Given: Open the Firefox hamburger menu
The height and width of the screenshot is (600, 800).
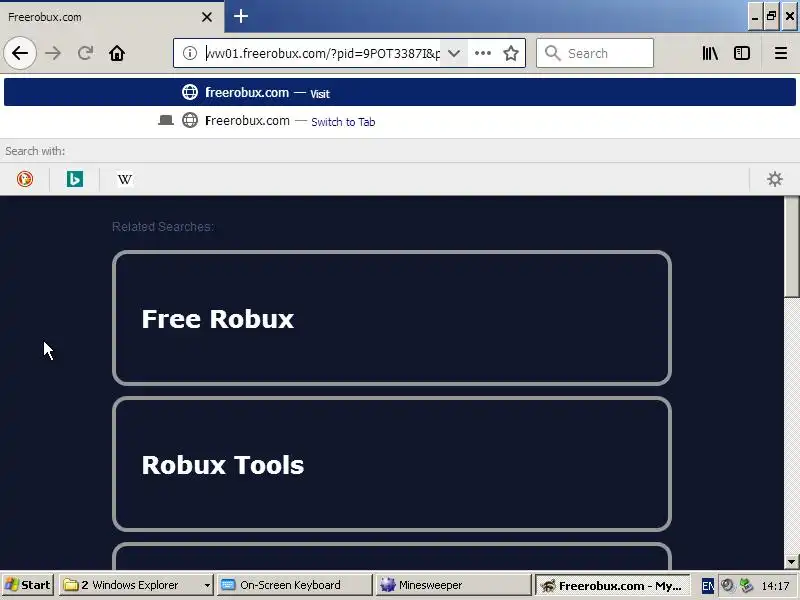Looking at the screenshot, I should 781,53.
